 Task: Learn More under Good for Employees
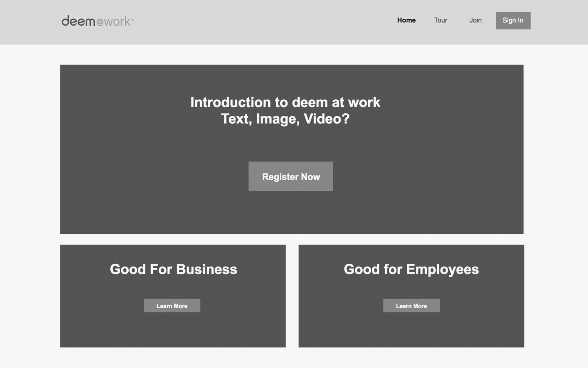411,305
